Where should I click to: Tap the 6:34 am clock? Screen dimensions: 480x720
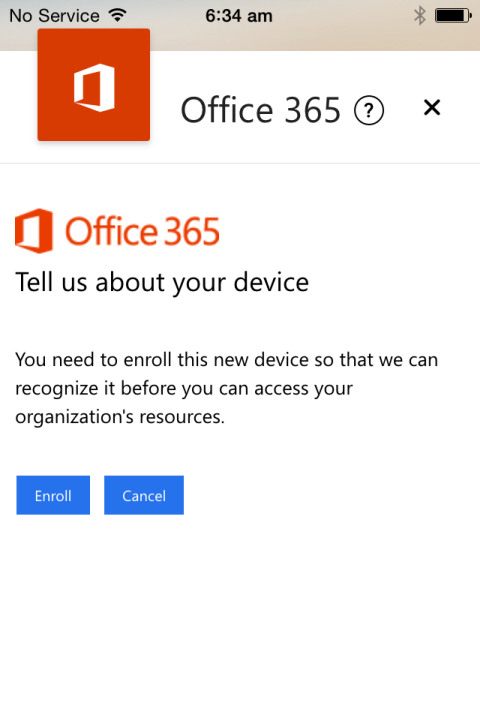[x=239, y=16]
